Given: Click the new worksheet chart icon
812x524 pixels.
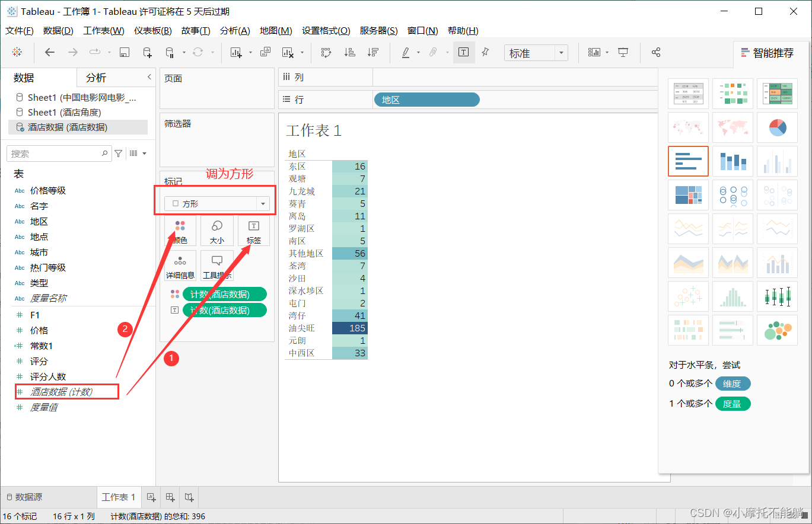Looking at the screenshot, I should coord(236,52).
